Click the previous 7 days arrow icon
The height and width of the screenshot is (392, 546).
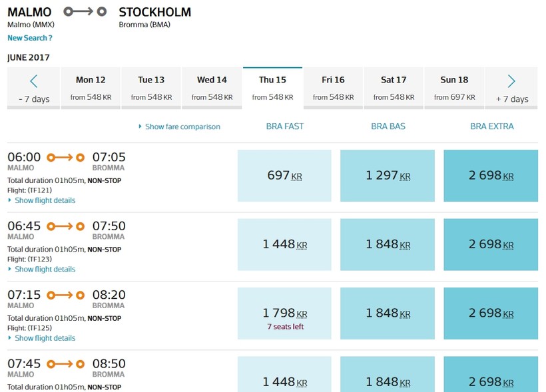(34, 82)
